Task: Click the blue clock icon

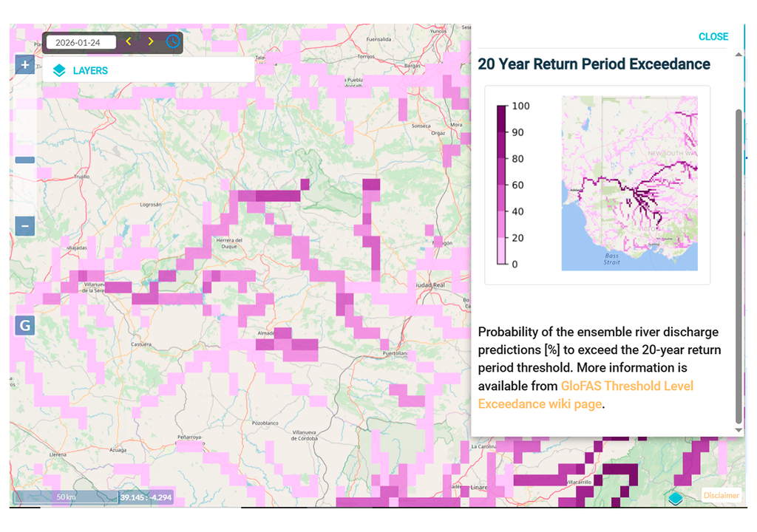Action: [x=172, y=41]
